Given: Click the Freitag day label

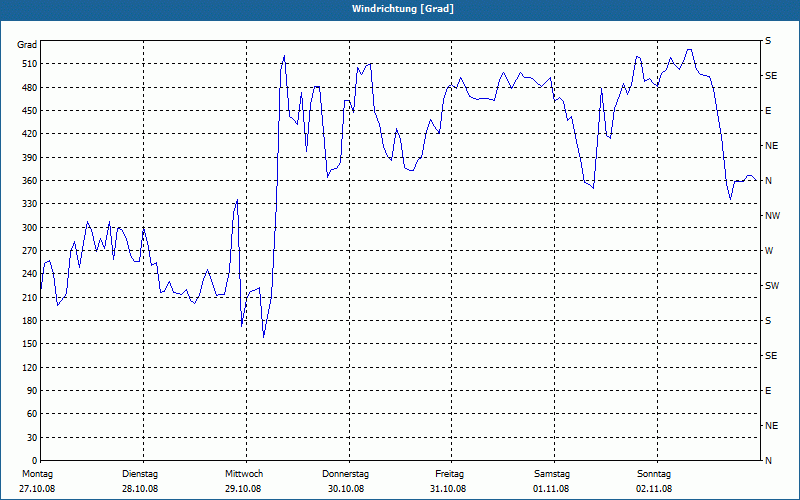Looking at the screenshot, I should click(449, 474).
